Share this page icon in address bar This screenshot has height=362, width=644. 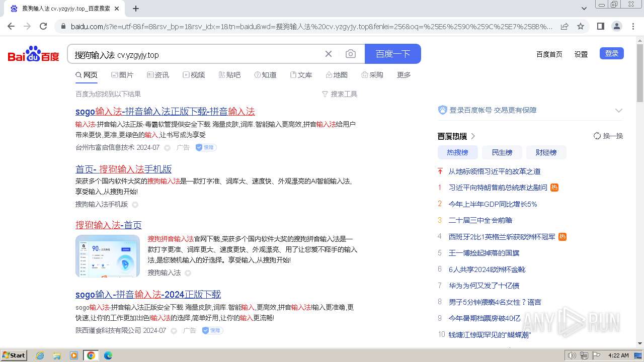tap(565, 26)
